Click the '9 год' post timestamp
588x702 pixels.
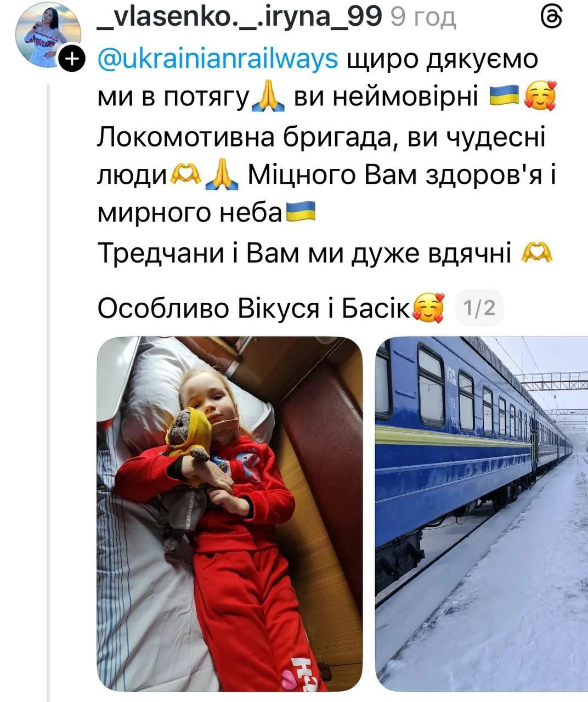point(423,18)
